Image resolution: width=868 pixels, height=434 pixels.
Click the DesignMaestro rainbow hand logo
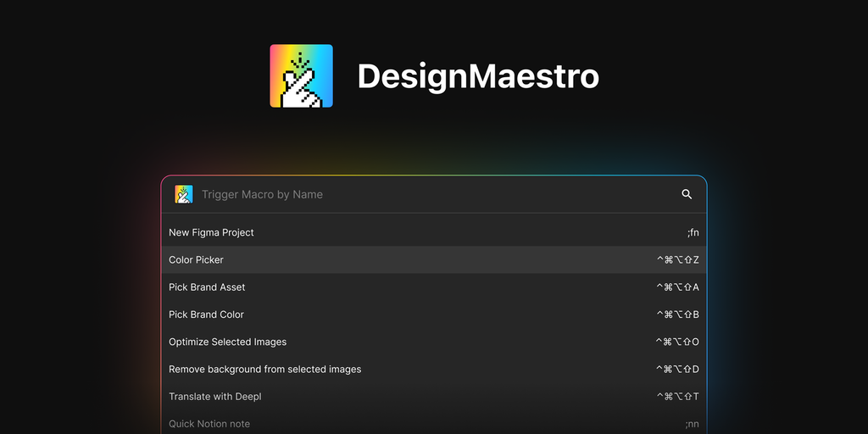[x=301, y=75]
